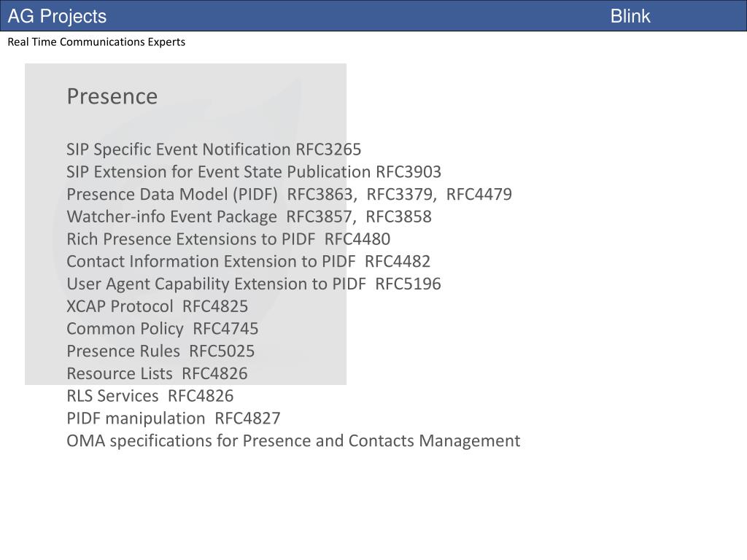Click OMA specifications for Presence line

tap(293, 440)
